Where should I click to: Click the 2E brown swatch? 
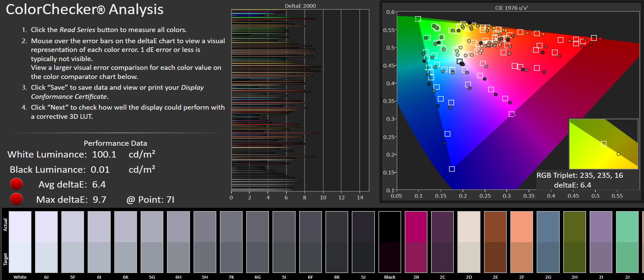point(495,242)
